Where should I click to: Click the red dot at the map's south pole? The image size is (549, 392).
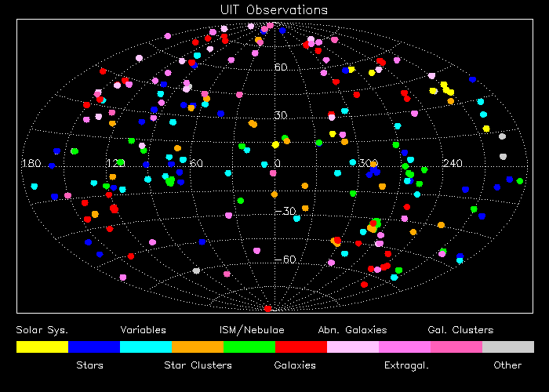click(268, 309)
